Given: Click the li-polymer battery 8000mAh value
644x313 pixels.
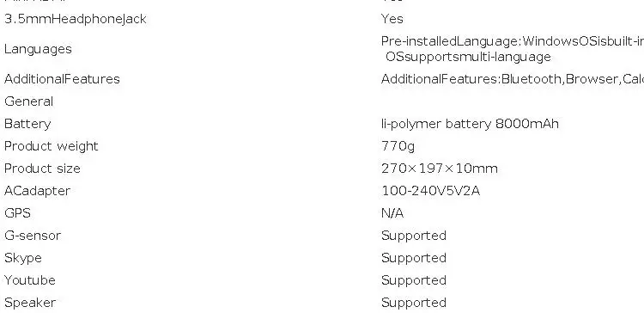Looking at the screenshot, I should click(x=470, y=124).
